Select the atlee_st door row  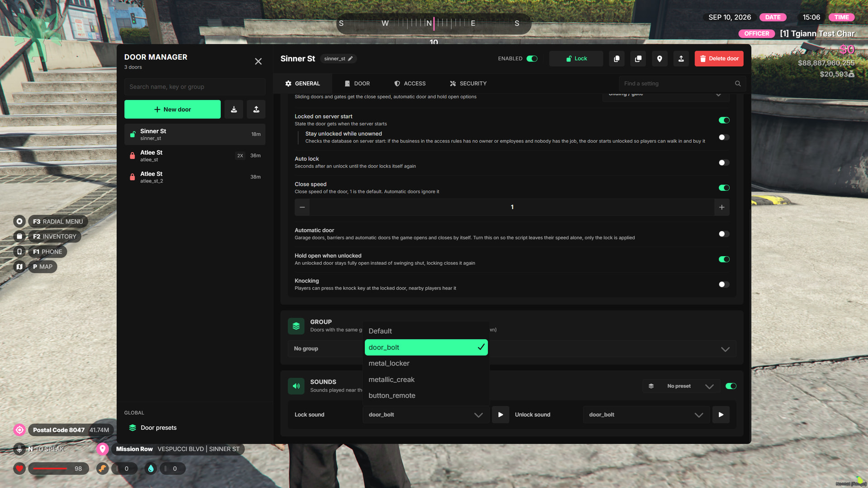click(195, 155)
